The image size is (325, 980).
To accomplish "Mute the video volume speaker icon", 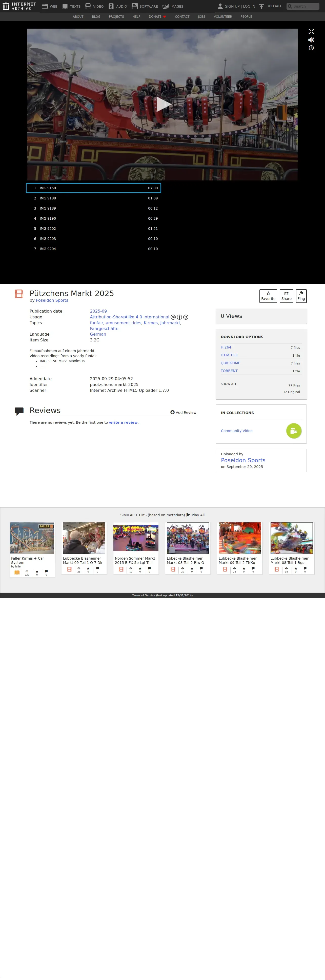I will 311,40.
